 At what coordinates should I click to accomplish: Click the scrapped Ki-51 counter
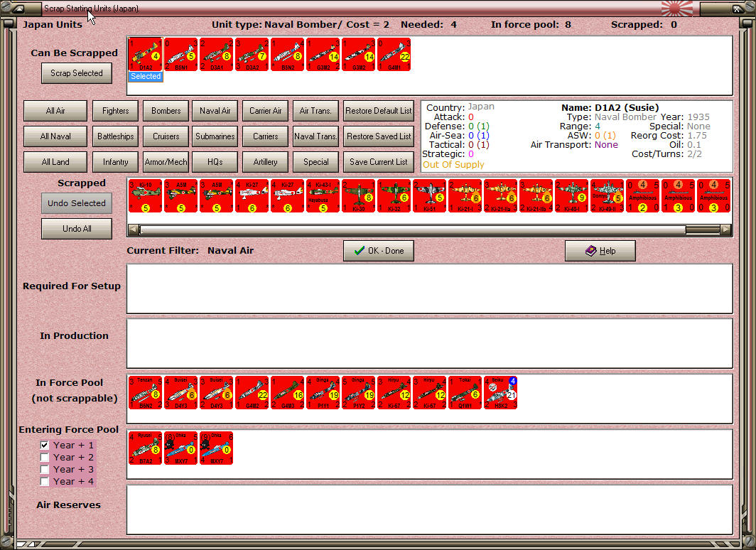click(430, 195)
